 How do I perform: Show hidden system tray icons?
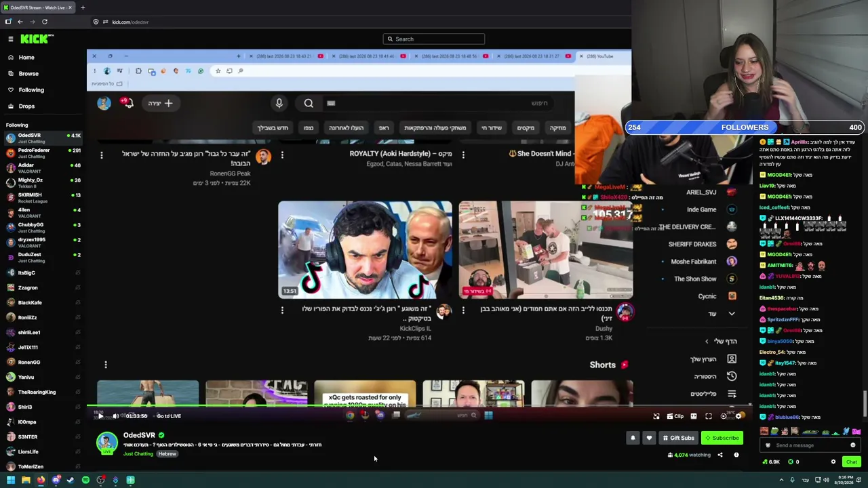pyautogui.click(x=781, y=480)
